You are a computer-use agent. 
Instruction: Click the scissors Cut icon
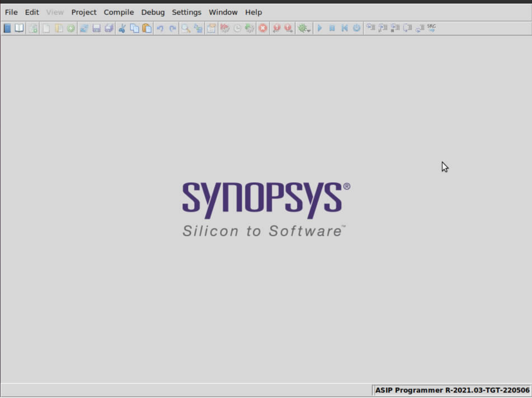(122, 28)
